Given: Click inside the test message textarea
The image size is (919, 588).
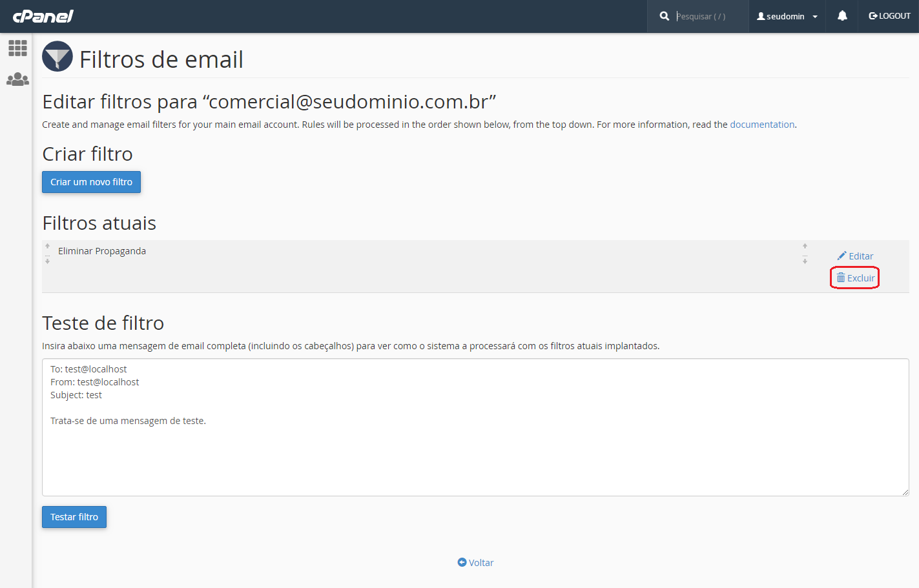Looking at the screenshot, I should click(475, 427).
